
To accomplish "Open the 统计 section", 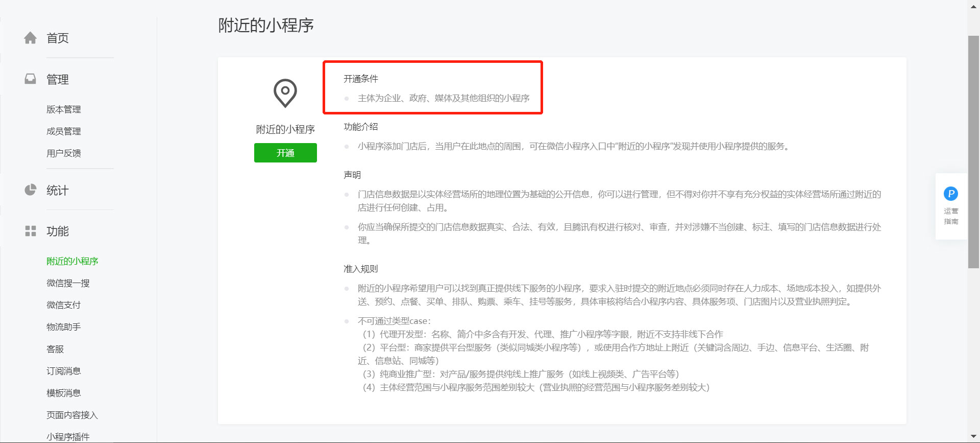I will [x=58, y=191].
